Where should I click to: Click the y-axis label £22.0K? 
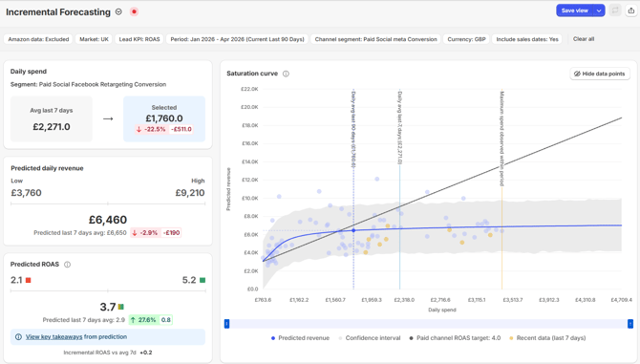[249, 89]
